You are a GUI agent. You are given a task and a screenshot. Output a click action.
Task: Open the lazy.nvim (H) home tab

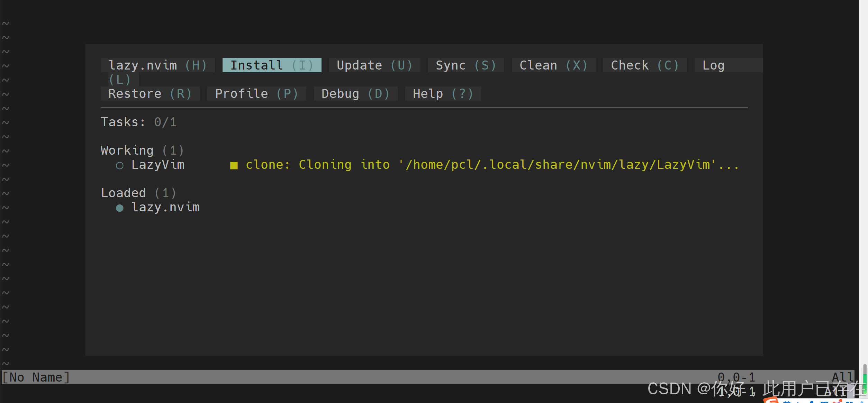[158, 65]
